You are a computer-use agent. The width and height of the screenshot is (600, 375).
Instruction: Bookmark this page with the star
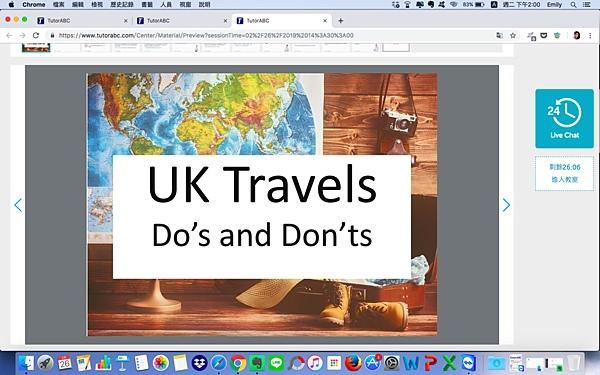513,35
